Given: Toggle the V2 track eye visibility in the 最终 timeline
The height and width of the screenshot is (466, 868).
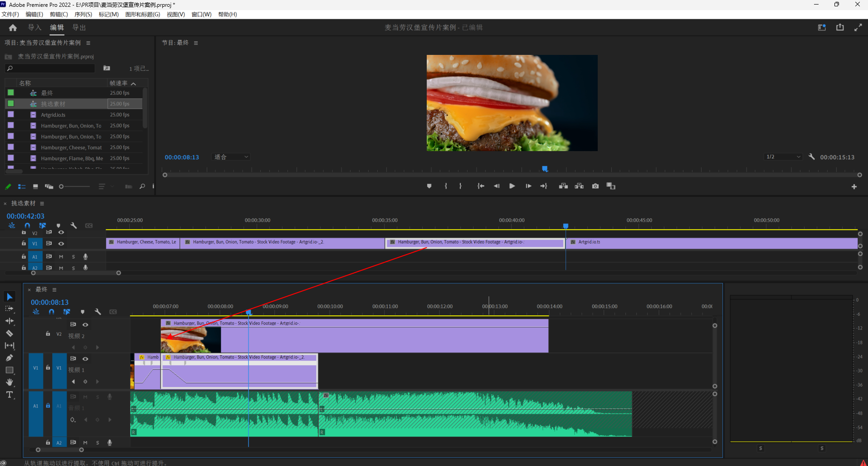Looking at the screenshot, I should (x=85, y=324).
